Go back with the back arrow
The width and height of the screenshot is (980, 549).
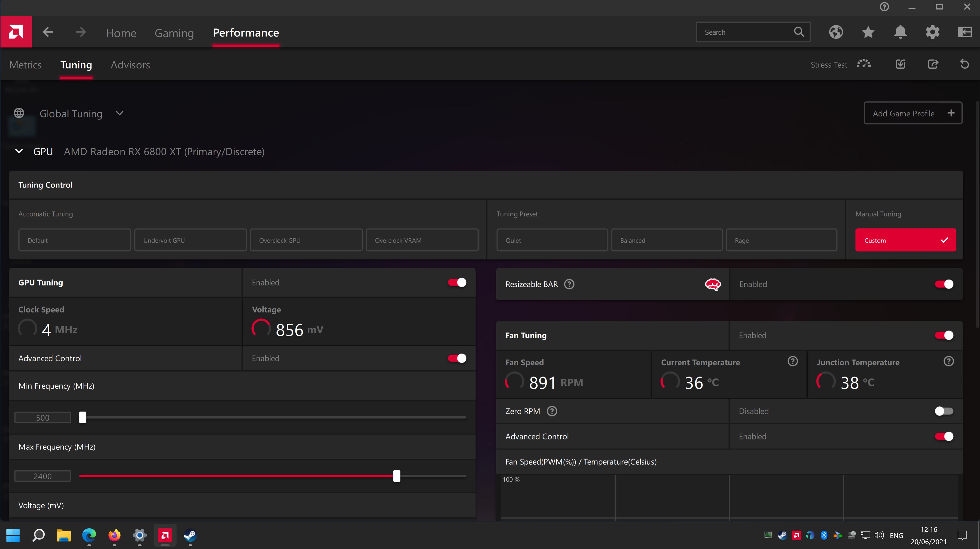(x=48, y=32)
